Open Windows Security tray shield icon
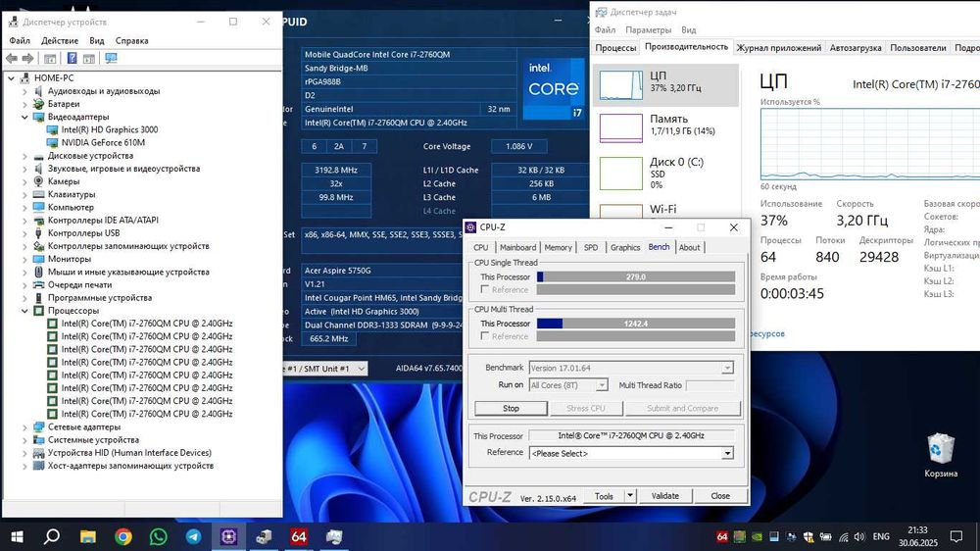 coord(808,536)
